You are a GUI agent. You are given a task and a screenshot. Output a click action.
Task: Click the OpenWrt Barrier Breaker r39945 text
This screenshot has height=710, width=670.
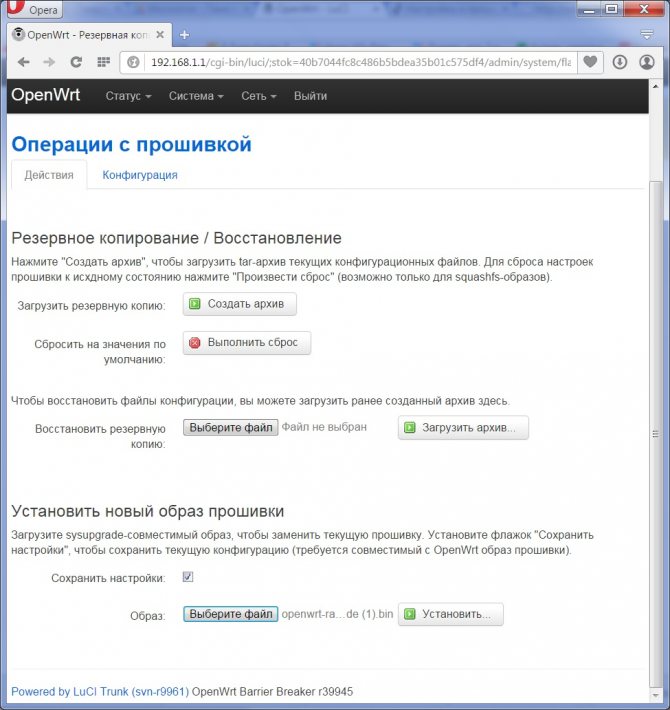[272, 691]
